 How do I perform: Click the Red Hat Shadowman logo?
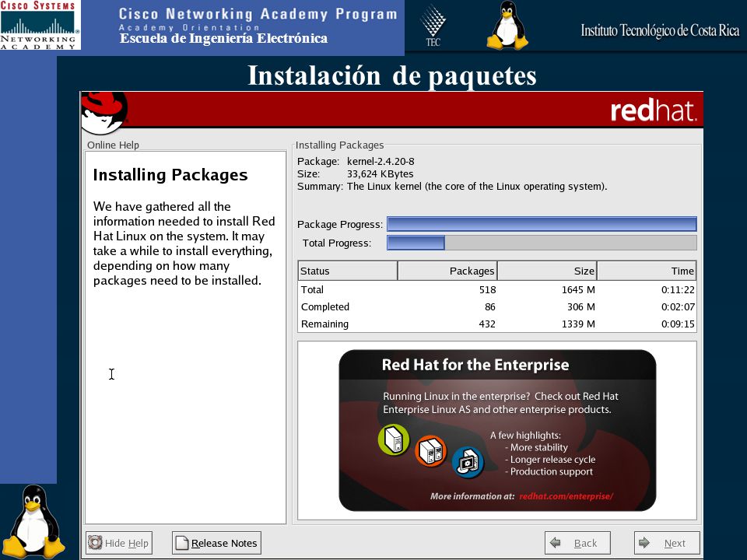pos(103,112)
